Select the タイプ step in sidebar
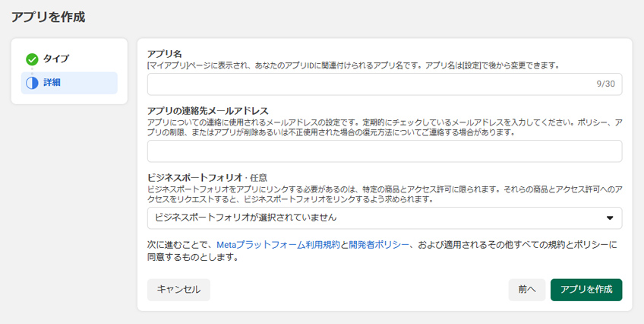 pos(55,59)
